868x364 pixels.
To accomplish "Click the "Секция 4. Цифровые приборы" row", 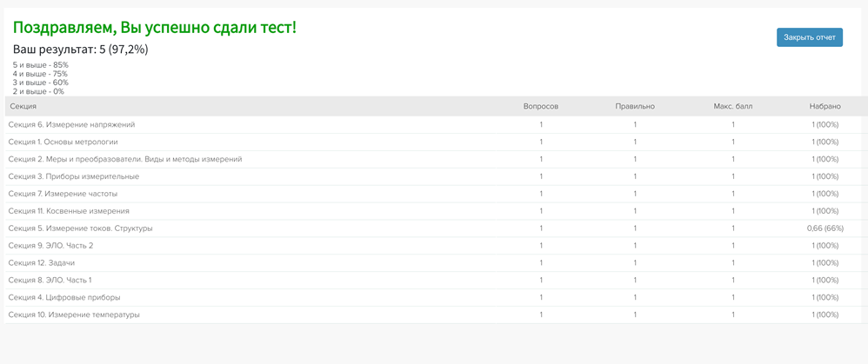I will pyautogui.click(x=64, y=298).
